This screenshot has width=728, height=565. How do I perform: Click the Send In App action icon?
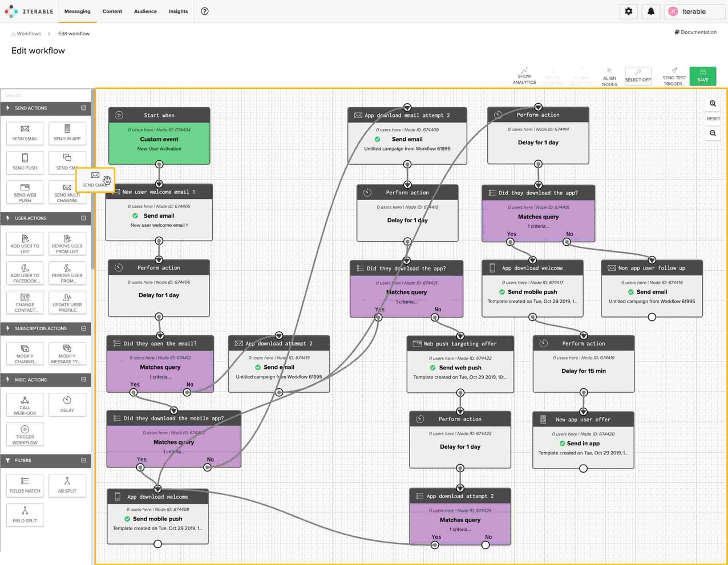(x=67, y=132)
